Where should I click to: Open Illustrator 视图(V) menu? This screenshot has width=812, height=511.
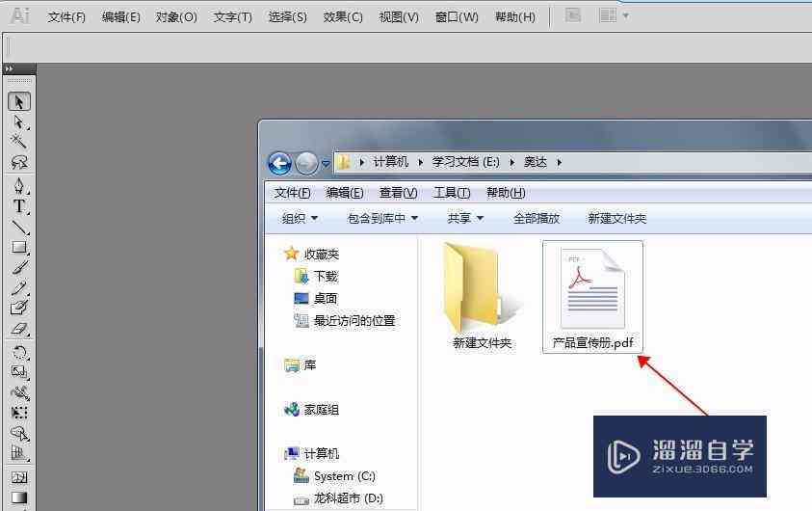[399, 17]
